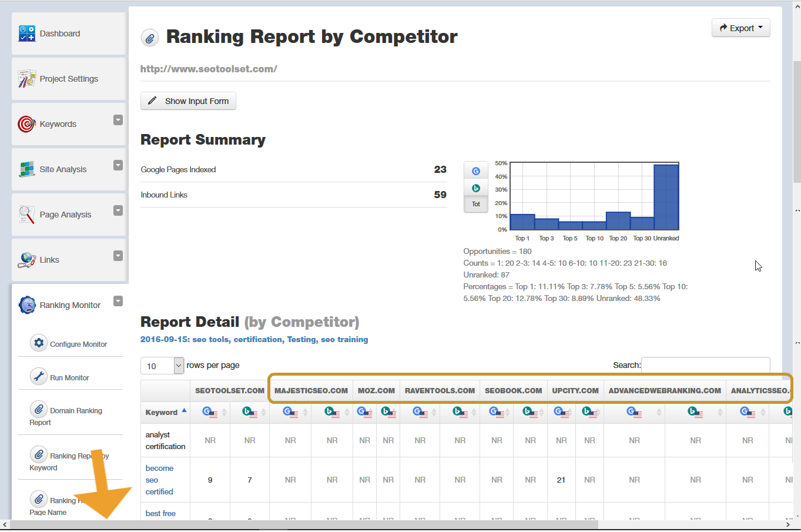The width and height of the screenshot is (801, 532).
Task: Open the Export dropdown
Action: click(x=740, y=28)
